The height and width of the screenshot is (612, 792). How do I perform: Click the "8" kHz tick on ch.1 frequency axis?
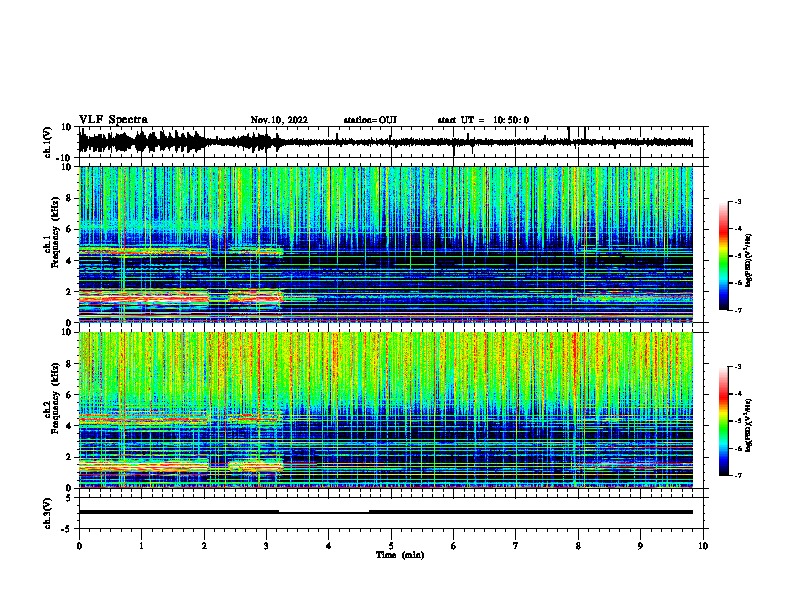pyautogui.click(x=70, y=198)
